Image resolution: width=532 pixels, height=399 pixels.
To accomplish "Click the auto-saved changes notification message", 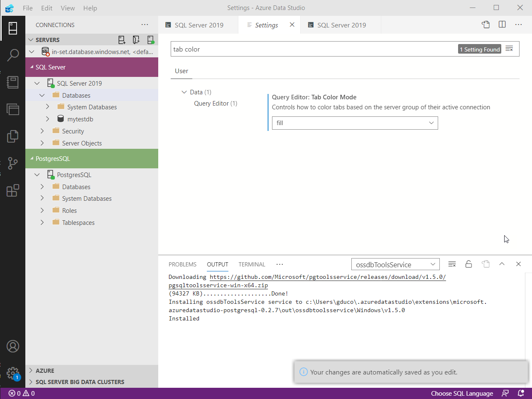I will [x=384, y=372].
